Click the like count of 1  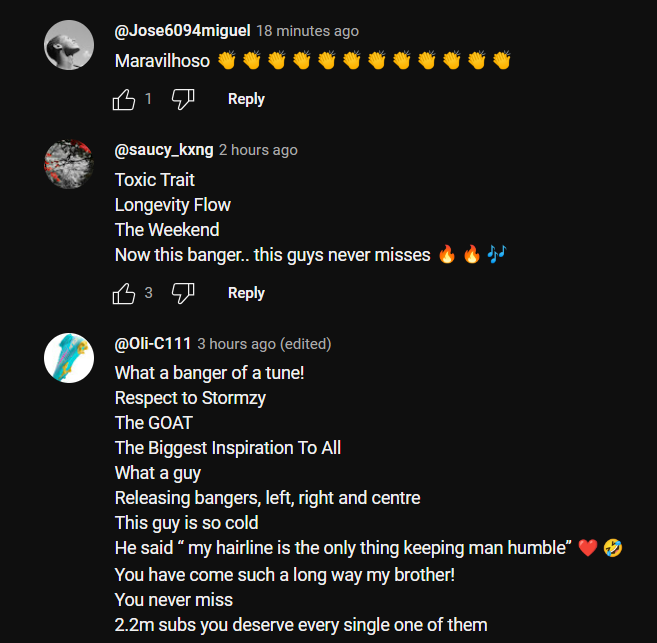[149, 99]
